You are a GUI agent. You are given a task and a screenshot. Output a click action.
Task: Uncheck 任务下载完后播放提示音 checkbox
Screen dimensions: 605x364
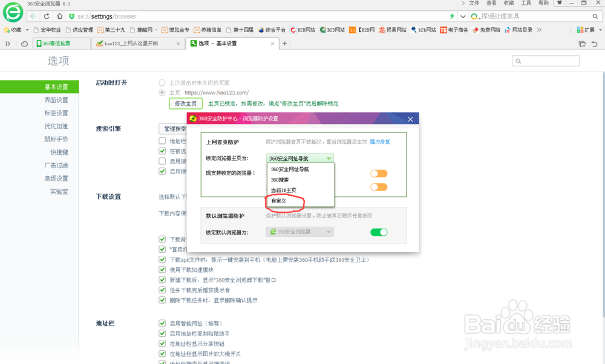click(x=162, y=290)
